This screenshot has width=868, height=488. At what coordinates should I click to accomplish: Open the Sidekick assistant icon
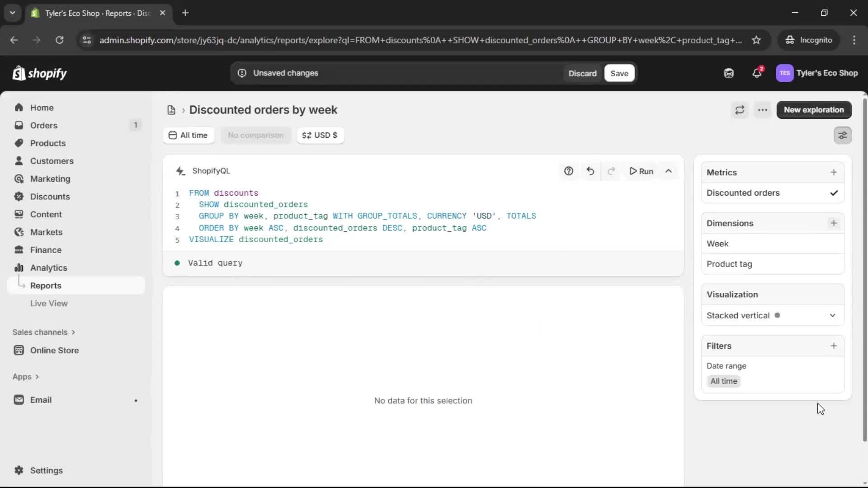coord(729,73)
